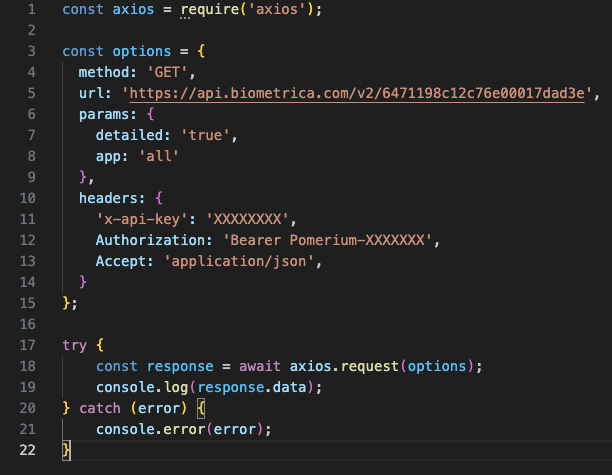Place cursor on axios.request call
This screenshot has height=475, width=612.
click(x=344, y=366)
